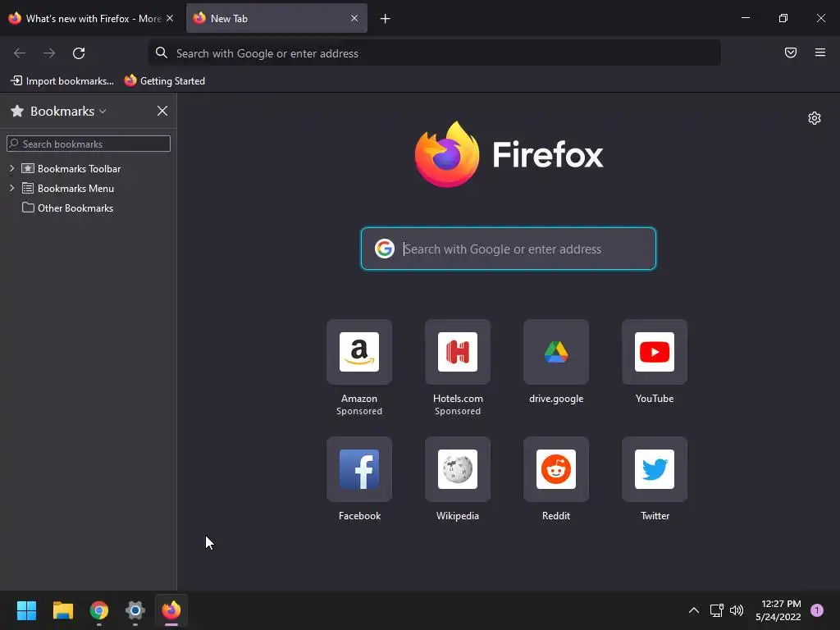Open Settings from the taskbar
Viewport: 840px width, 630px height.
click(x=135, y=610)
